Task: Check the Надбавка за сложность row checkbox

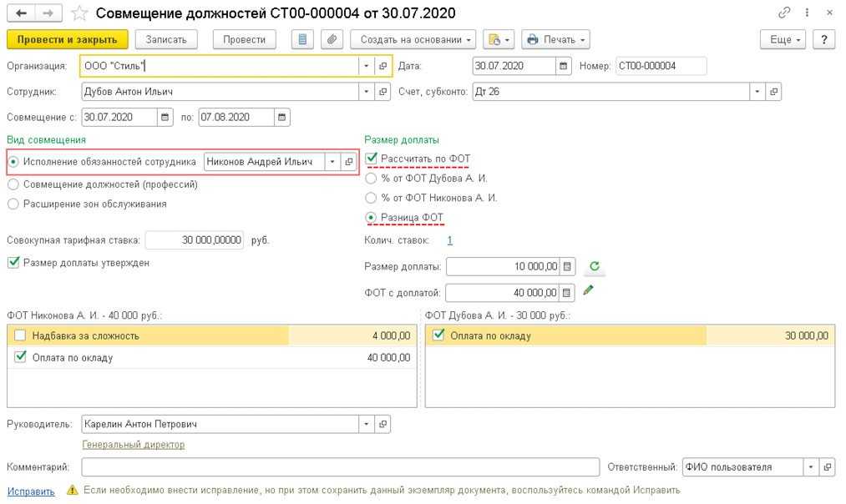Action: [20, 335]
